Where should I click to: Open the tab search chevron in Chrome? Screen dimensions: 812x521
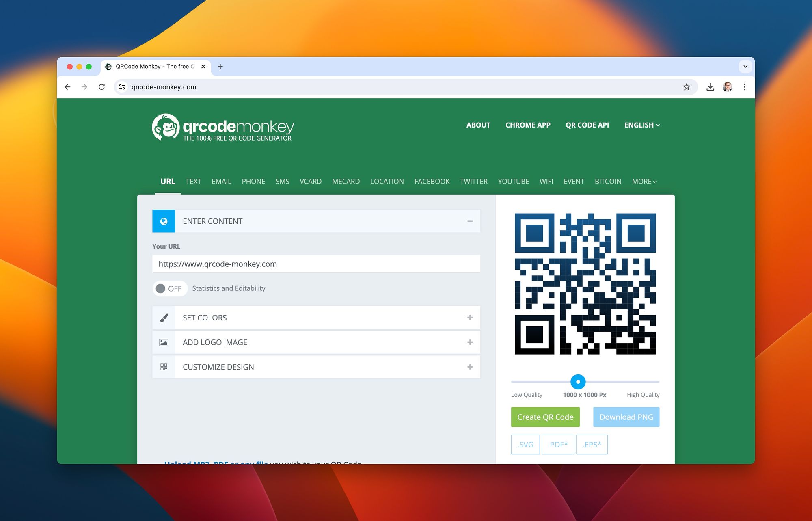[745, 67]
